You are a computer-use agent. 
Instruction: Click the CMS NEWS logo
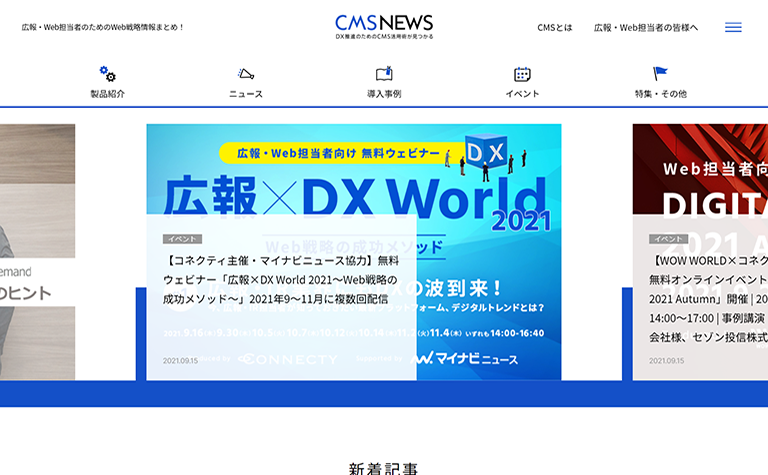tap(384, 26)
